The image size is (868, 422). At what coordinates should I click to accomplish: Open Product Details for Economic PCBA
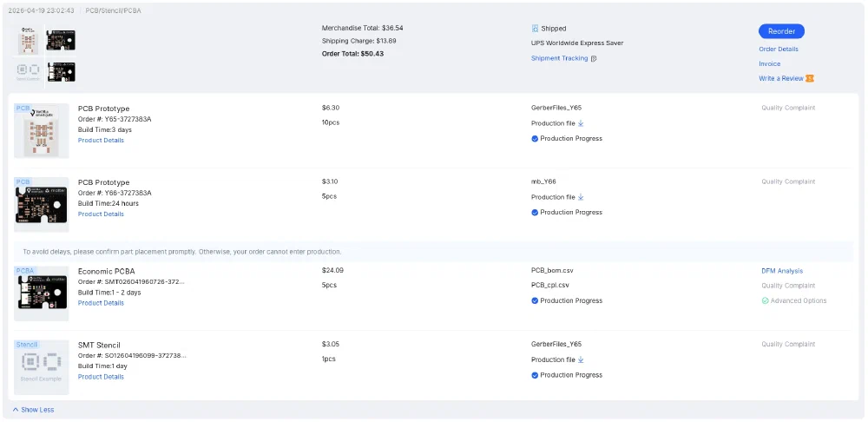(101, 304)
